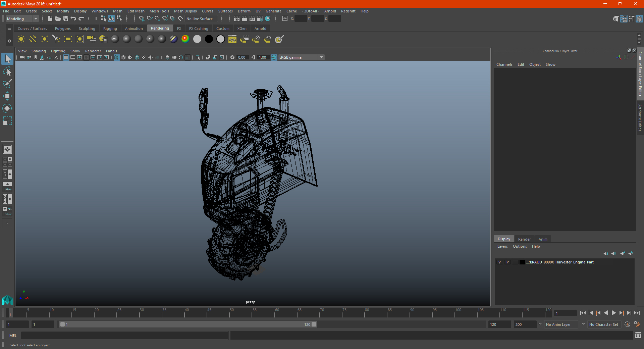Open the Modeling menu set dropdown
The width and height of the screenshot is (644, 349).
[x=22, y=19]
